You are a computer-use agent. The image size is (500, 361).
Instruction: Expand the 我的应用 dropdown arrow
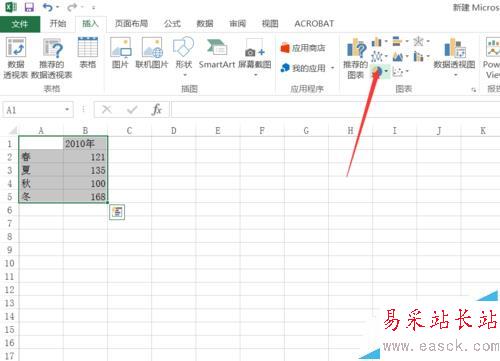[332, 68]
